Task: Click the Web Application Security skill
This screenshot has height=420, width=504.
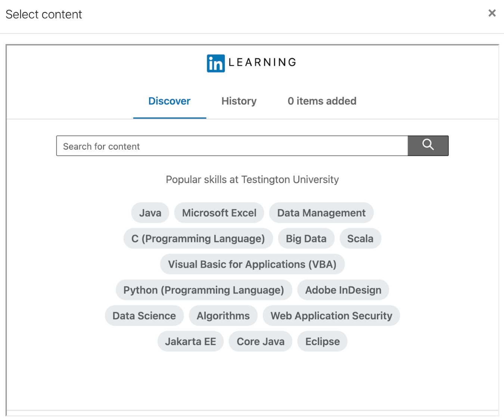Action: pos(331,316)
